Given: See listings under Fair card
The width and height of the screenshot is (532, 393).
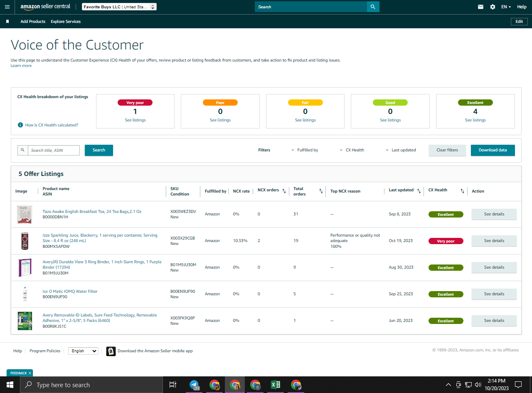Looking at the screenshot, I should point(305,120).
